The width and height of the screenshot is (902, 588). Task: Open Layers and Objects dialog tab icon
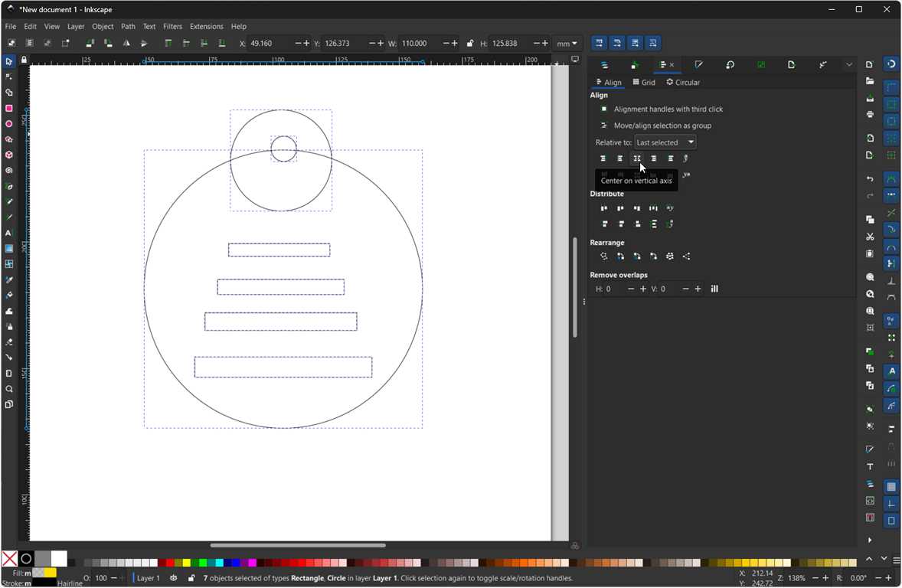(x=604, y=65)
